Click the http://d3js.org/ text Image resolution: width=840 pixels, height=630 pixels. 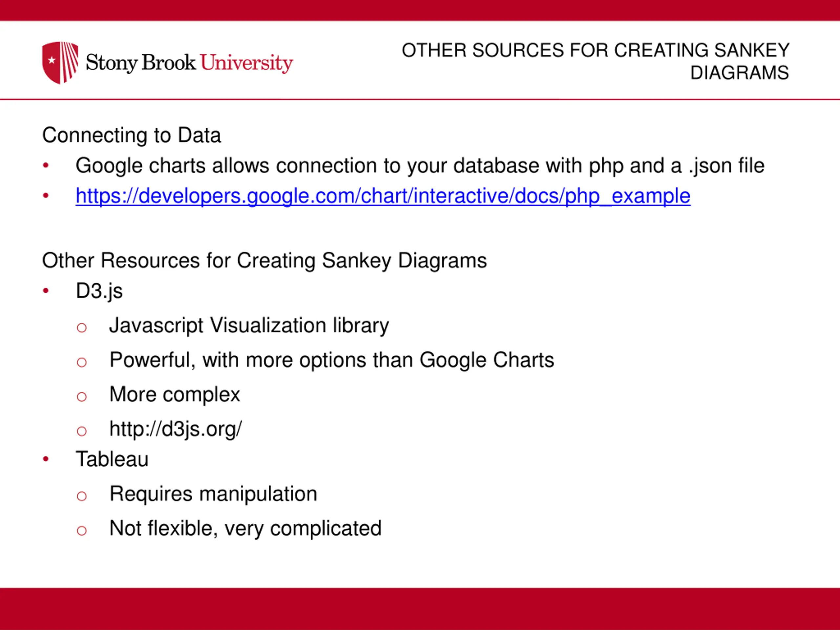[x=176, y=429]
